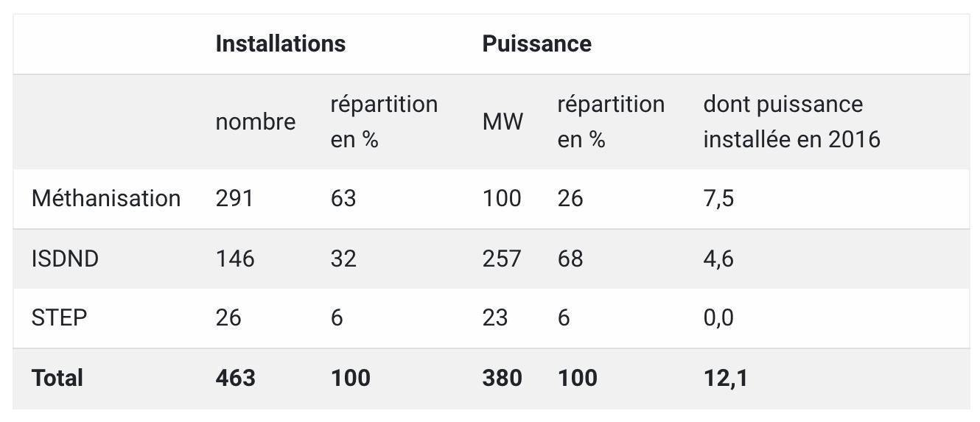Click the ISDND power share 68
980x422 pixels.
pyautogui.click(x=570, y=259)
